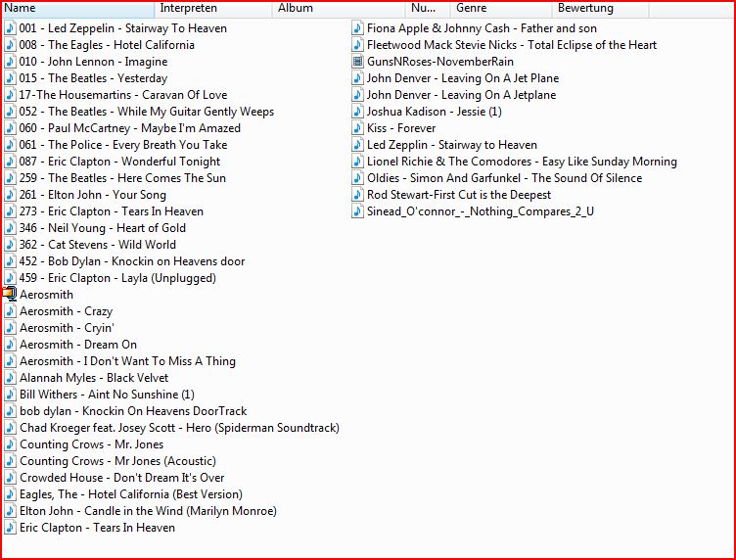Click the note icon for The Beatles Yesterday

pyautogui.click(x=10, y=78)
